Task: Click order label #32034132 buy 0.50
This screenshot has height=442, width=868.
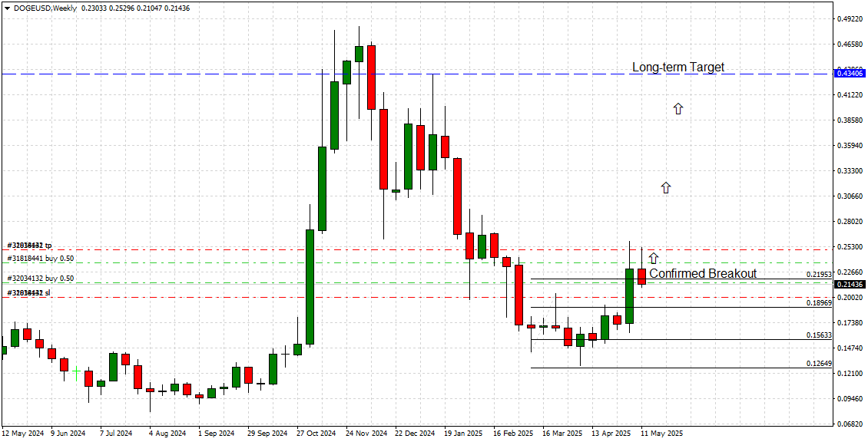Action: click(x=40, y=279)
